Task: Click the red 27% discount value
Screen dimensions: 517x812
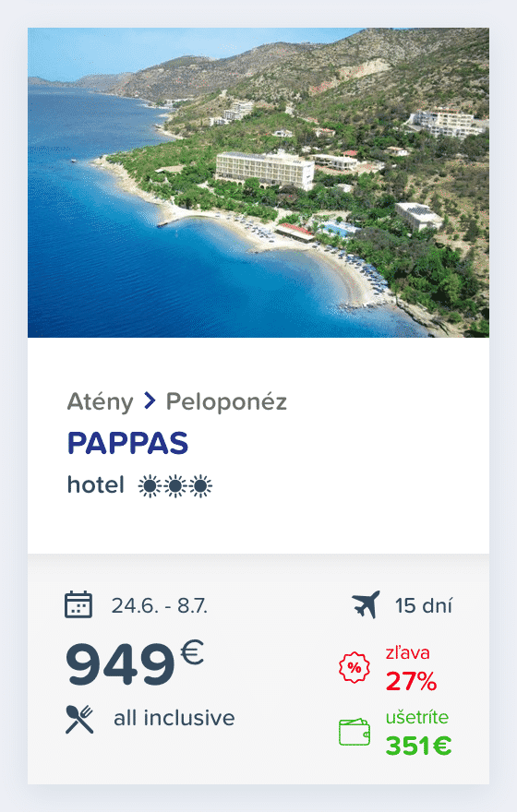Action: (x=412, y=681)
